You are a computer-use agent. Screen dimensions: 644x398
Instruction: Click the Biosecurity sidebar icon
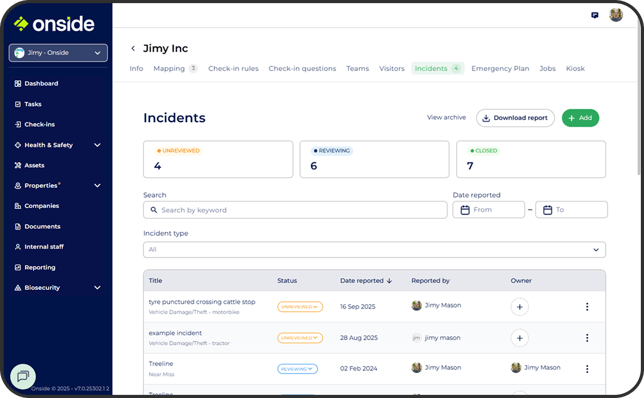(18, 288)
